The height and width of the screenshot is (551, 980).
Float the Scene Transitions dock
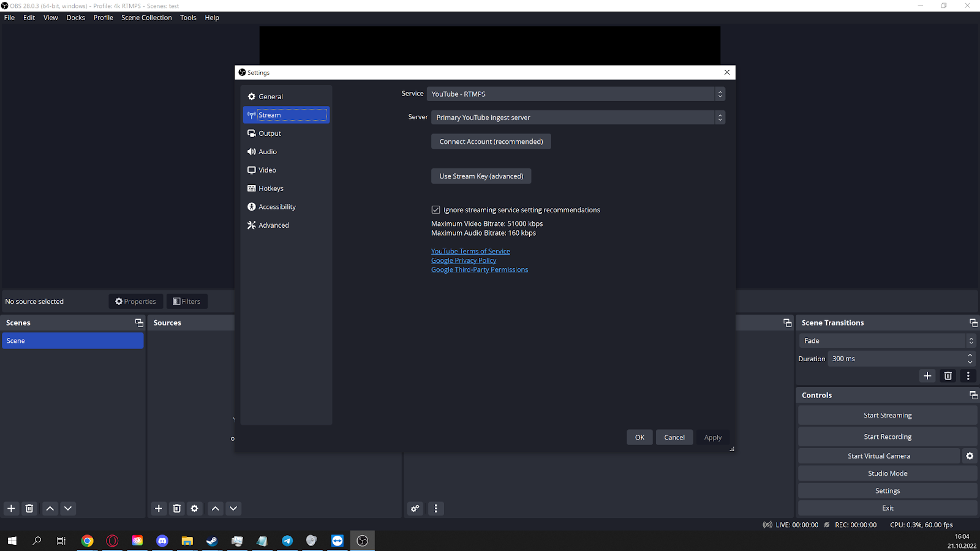973,323
